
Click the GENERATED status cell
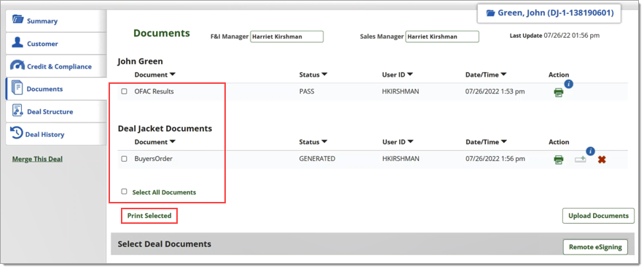[317, 159]
